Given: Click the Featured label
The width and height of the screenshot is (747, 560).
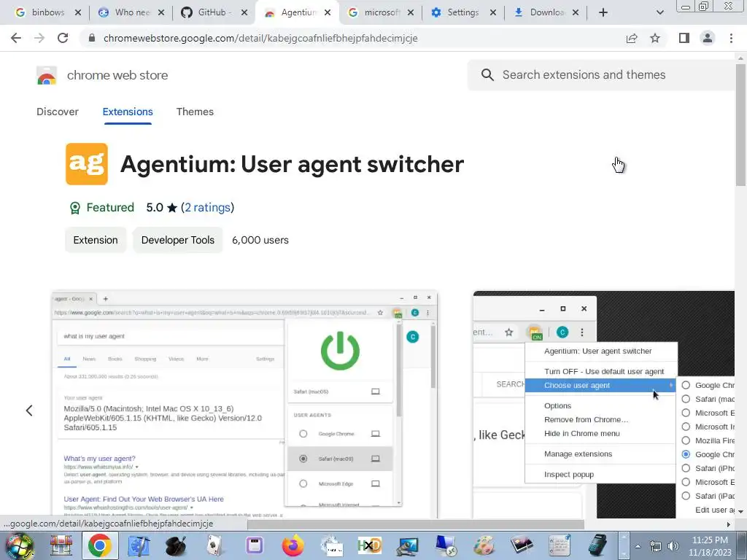Looking at the screenshot, I should coord(110,208).
